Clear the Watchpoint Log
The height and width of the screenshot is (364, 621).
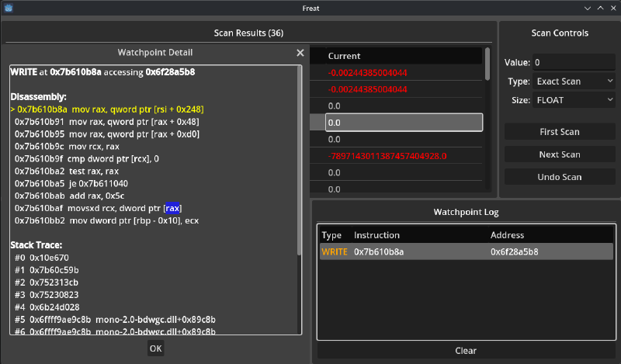[x=466, y=351]
